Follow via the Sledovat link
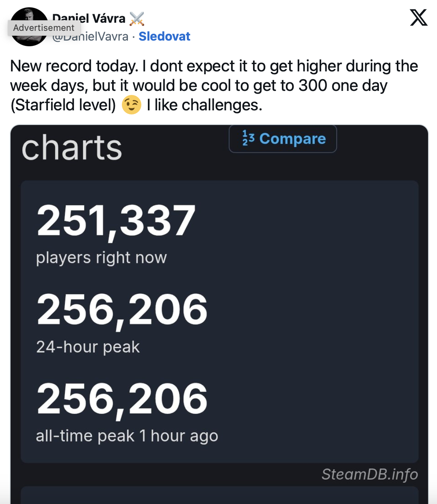Screen dimensions: 437x504 [x=164, y=37]
